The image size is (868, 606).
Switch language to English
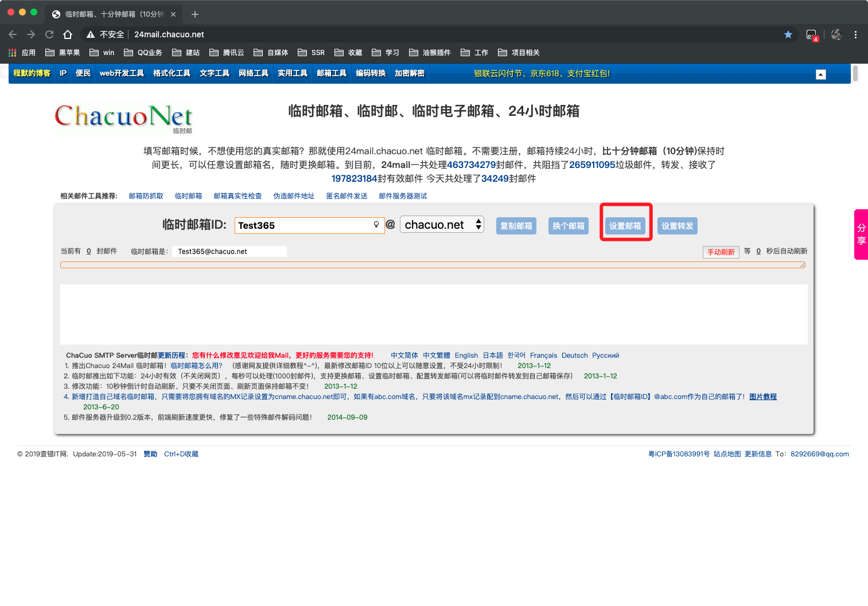click(x=466, y=355)
